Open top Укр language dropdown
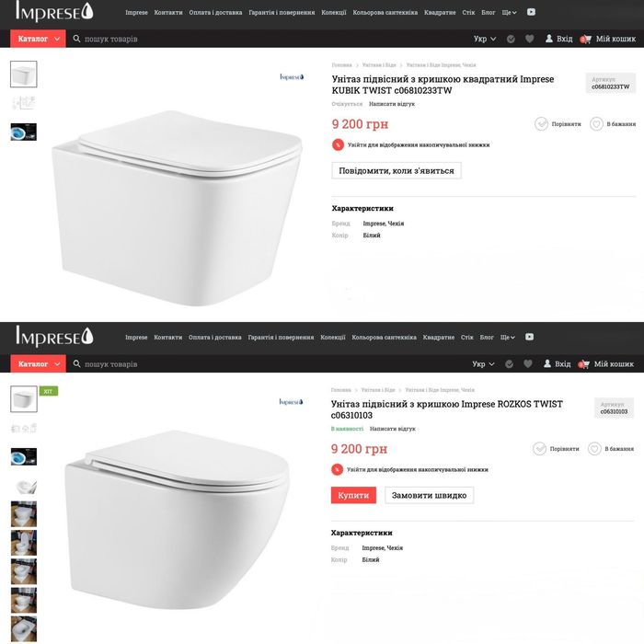Screen dimensions: 644x644 (x=485, y=39)
